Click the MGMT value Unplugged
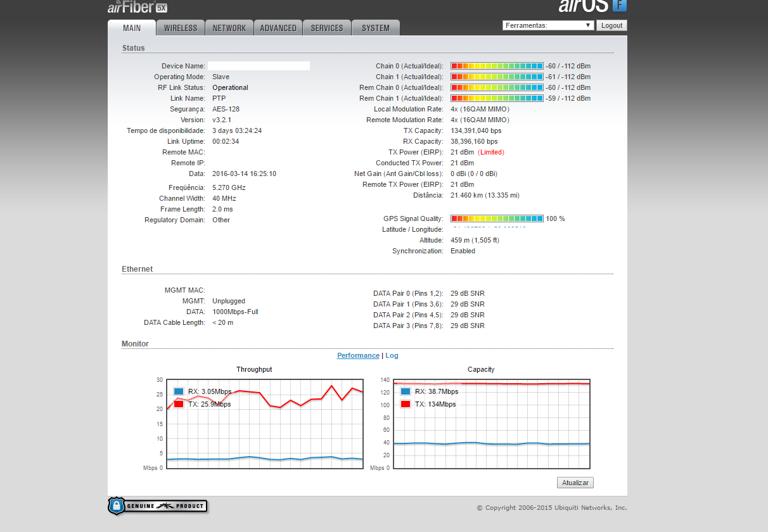 tap(229, 301)
